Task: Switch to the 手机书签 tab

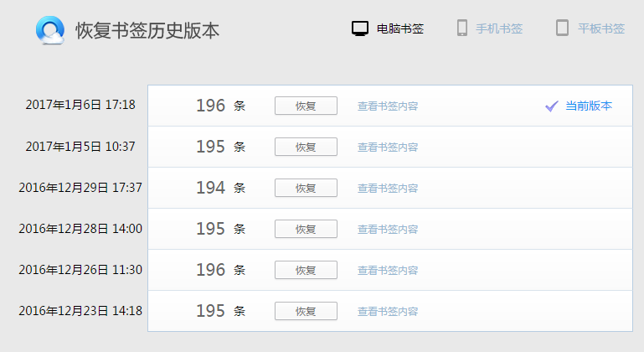Action: [x=490, y=28]
